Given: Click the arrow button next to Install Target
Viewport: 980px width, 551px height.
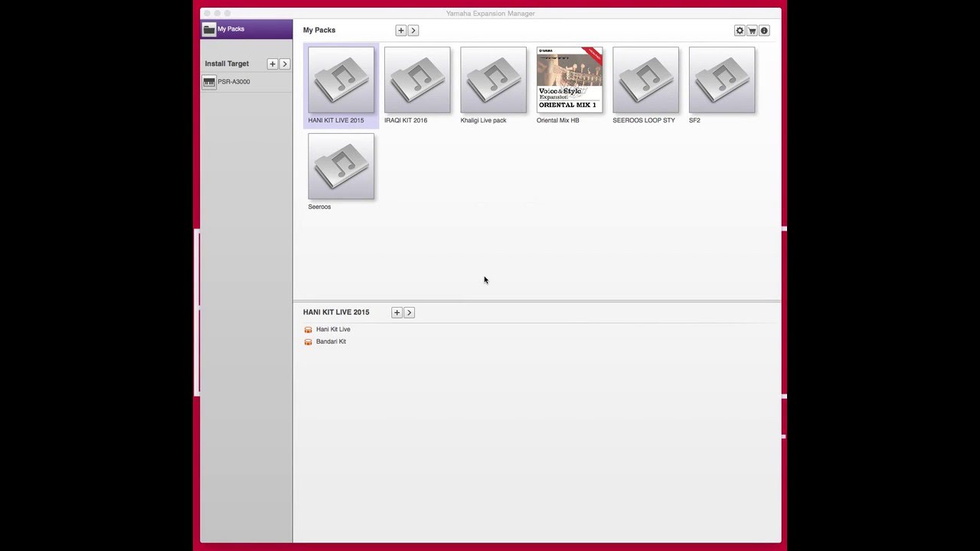Looking at the screenshot, I should point(285,64).
